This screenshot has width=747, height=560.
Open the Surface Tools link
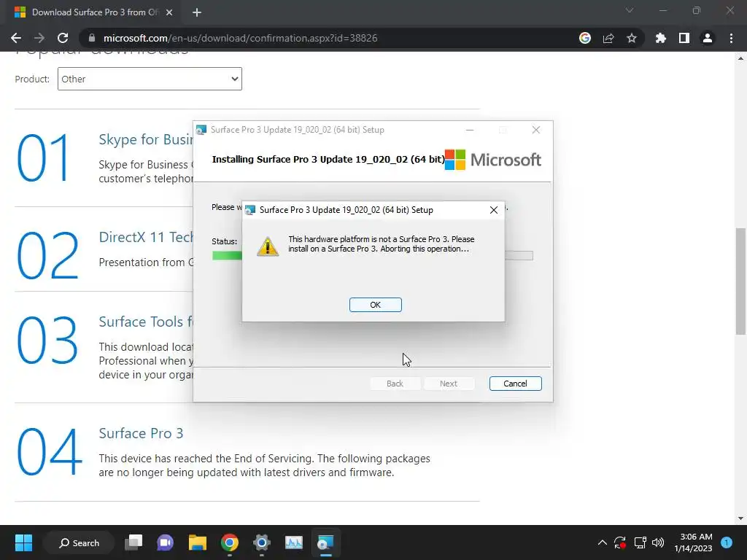[x=146, y=322]
